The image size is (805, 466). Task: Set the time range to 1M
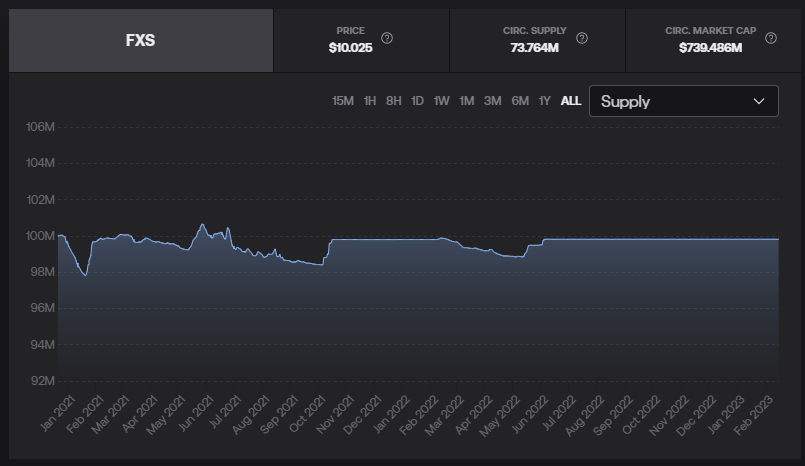(x=467, y=101)
